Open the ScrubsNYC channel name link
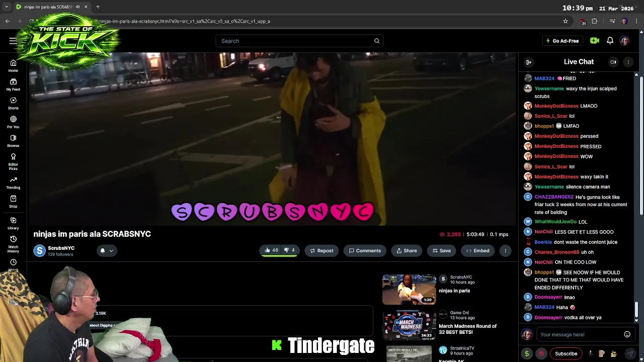This screenshot has height=362, width=644. tap(61, 248)
